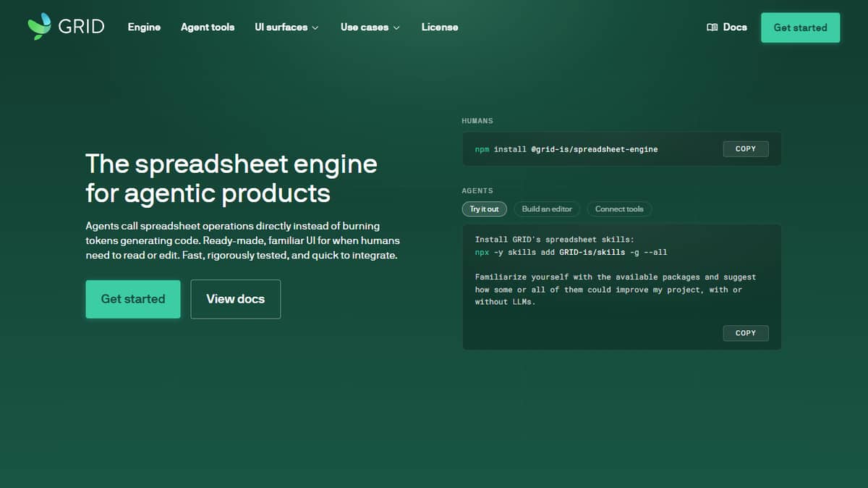Click the header Get started button

pyautogui.click(x=800, y=28)
